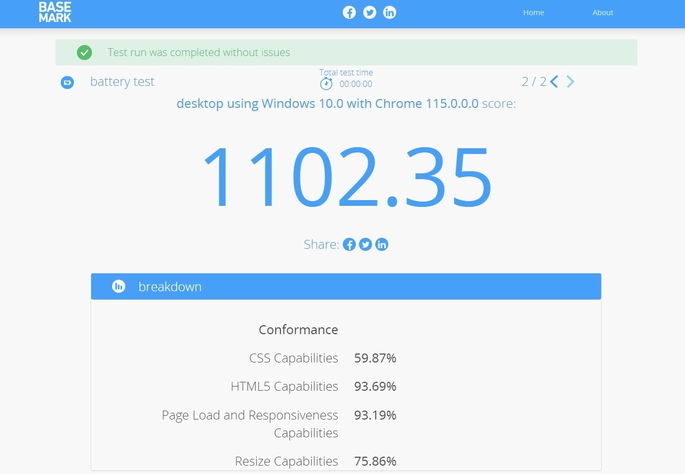This screenshot has height=474, width=685.
Task: Share score via Facebook icon below score
Action: 350,244
